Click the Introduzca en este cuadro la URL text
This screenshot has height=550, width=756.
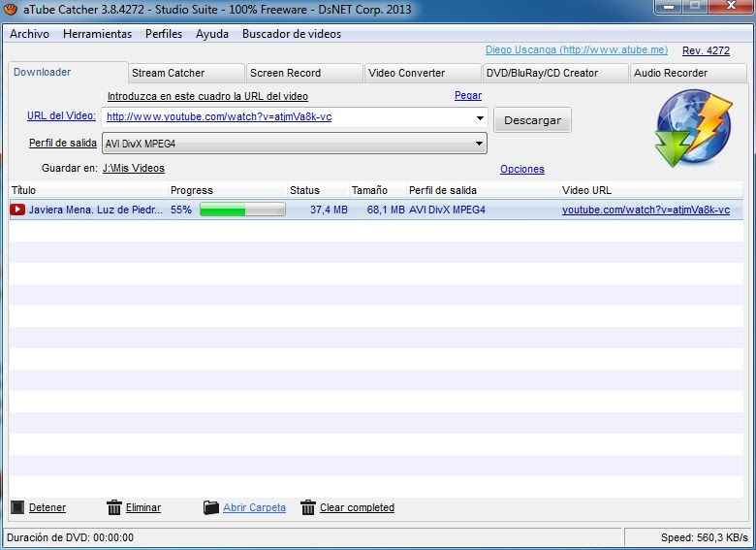(207, 96)
